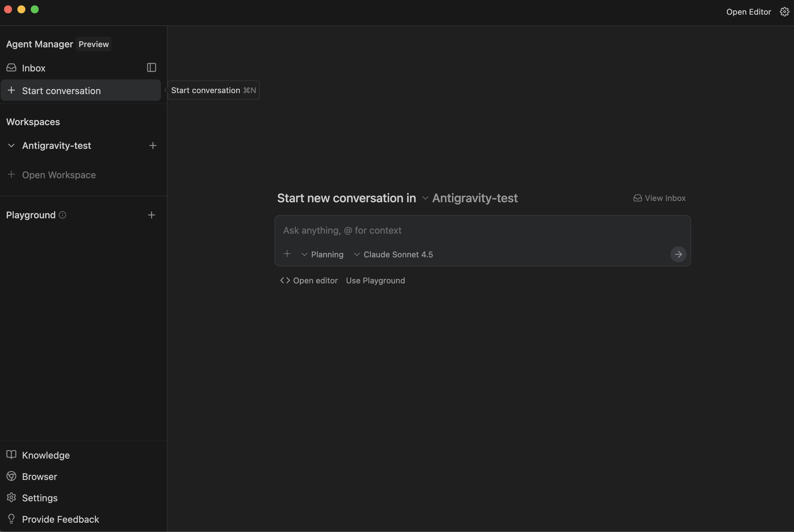
Task: Click the Playground info icon
Action: [62, 215]
